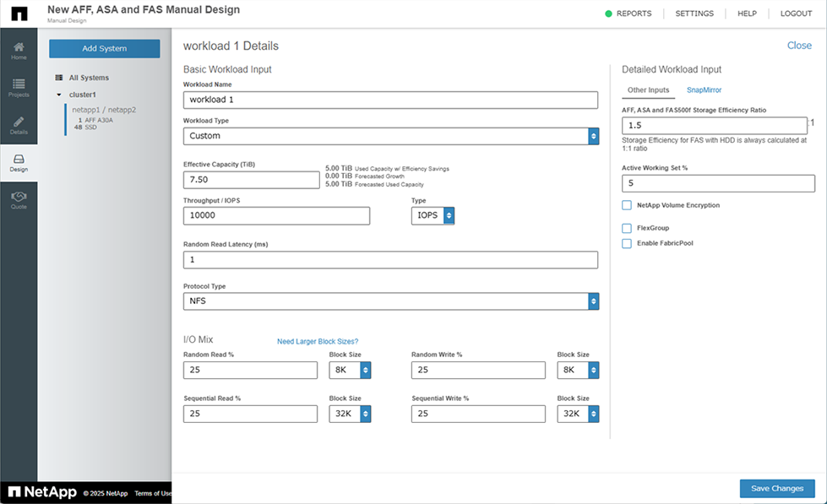Open SETTINGS in top menu
The height and width of the screenshot is (504, 827).
click(x=694, y=14)
